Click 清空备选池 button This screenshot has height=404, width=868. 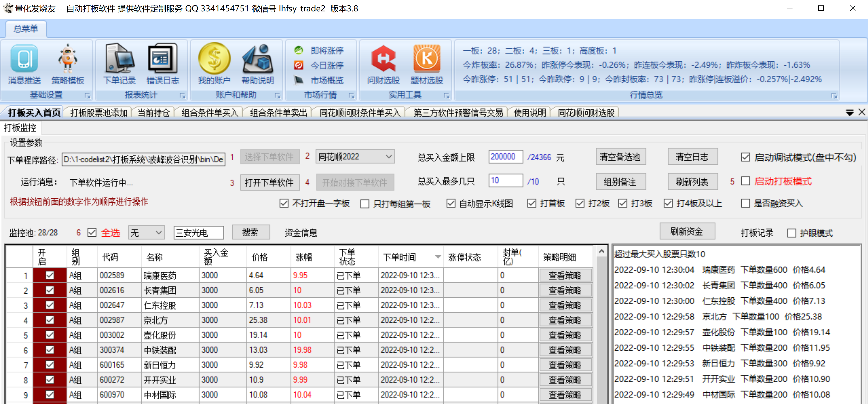620,157
